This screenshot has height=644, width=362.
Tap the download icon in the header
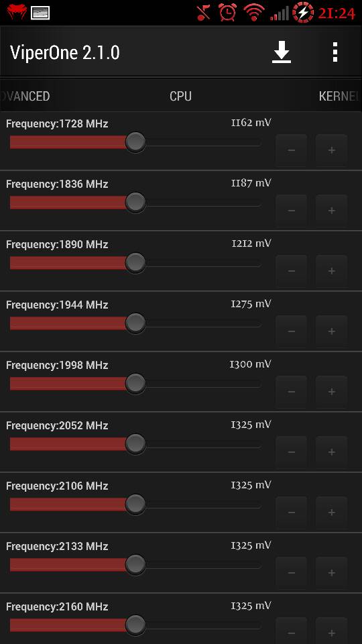coord(282,52)
